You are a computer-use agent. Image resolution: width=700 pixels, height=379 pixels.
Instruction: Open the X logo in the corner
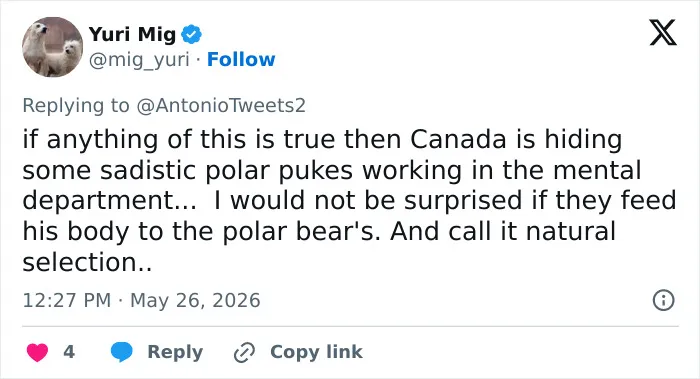[663, 32]
